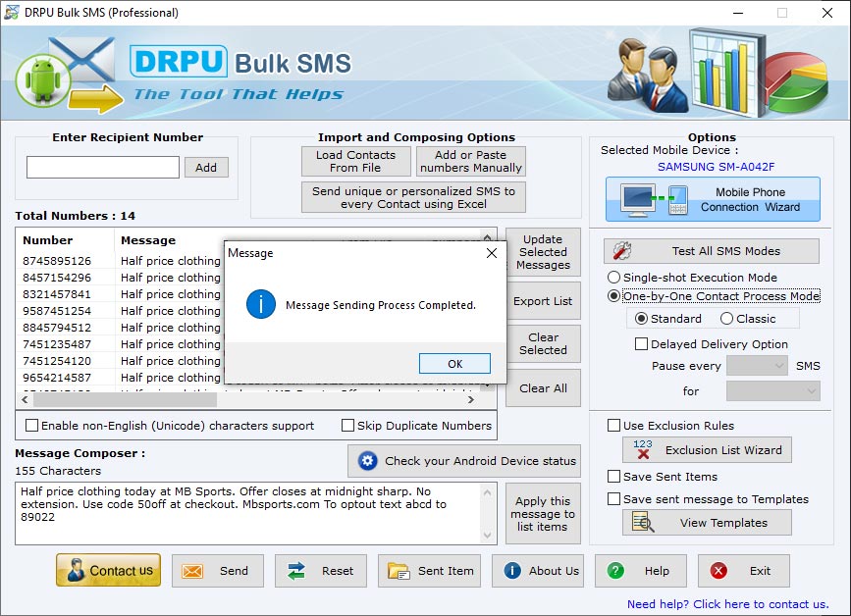Select row with number 8457154296
Screen dimensions: 851x616
point(121,278)
